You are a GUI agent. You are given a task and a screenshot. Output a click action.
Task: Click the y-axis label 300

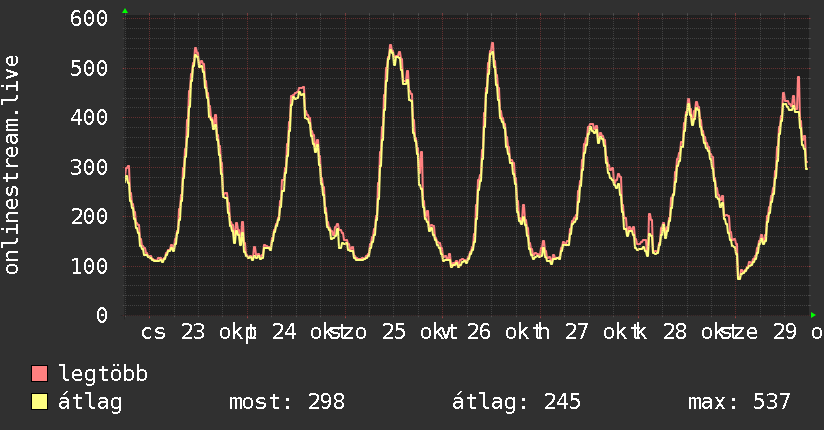89,168
